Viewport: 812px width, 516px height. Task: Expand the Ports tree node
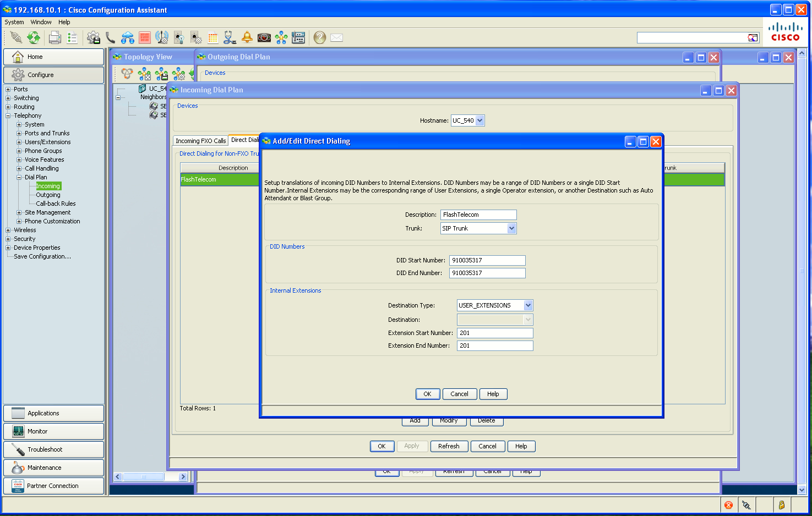click(8, 89)
